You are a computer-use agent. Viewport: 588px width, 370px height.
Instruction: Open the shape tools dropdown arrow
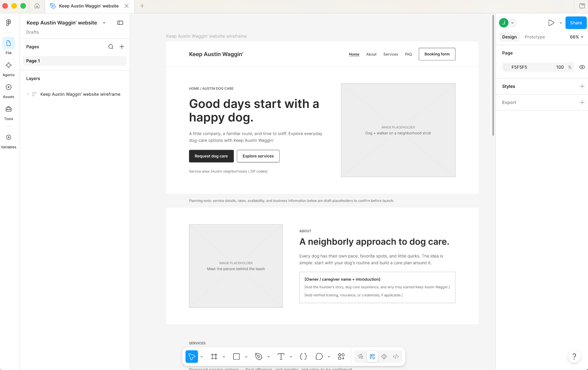[x=246, y=357]
